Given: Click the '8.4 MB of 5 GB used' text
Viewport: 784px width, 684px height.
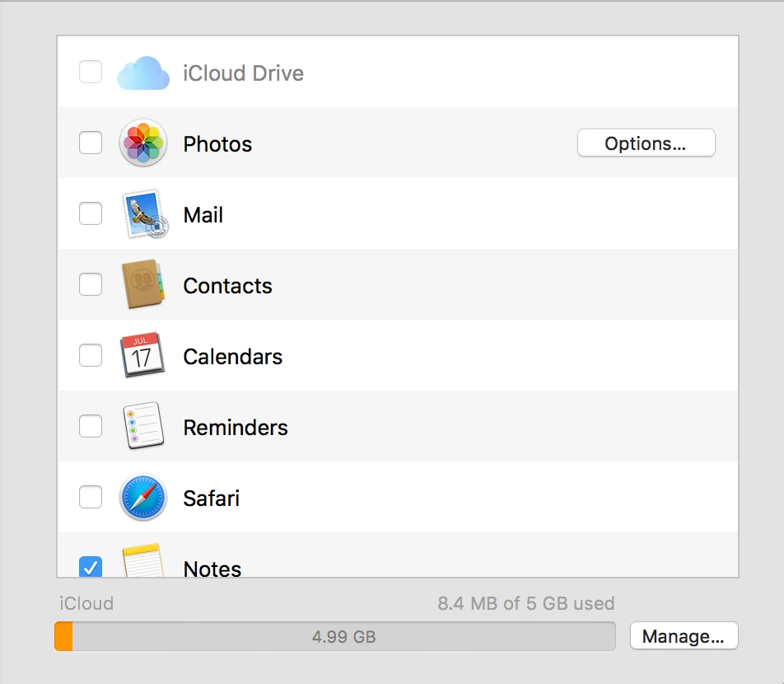Looking at the screenshot, I should coord(526,603).
